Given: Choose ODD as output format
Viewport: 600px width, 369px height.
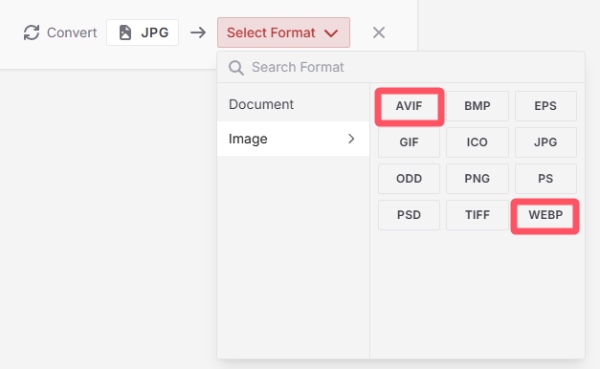Looking at the screenshot, I should click(409, 179).
